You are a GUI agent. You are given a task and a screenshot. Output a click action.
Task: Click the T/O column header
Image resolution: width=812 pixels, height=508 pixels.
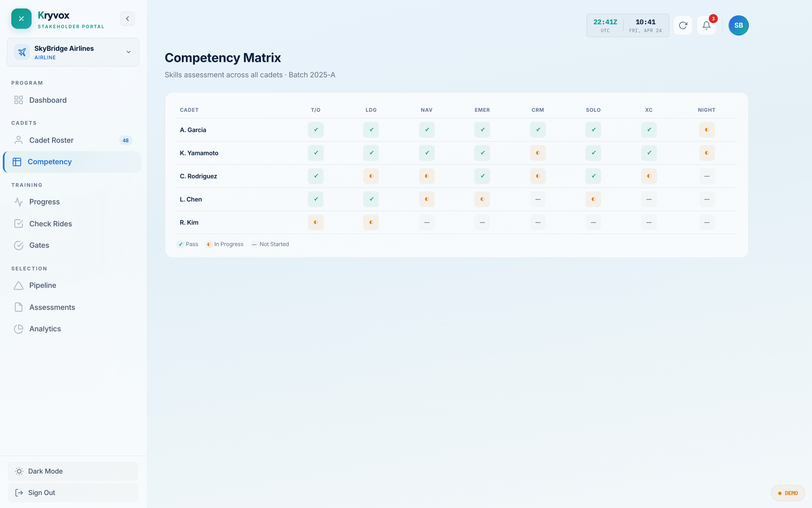[316, 110]
